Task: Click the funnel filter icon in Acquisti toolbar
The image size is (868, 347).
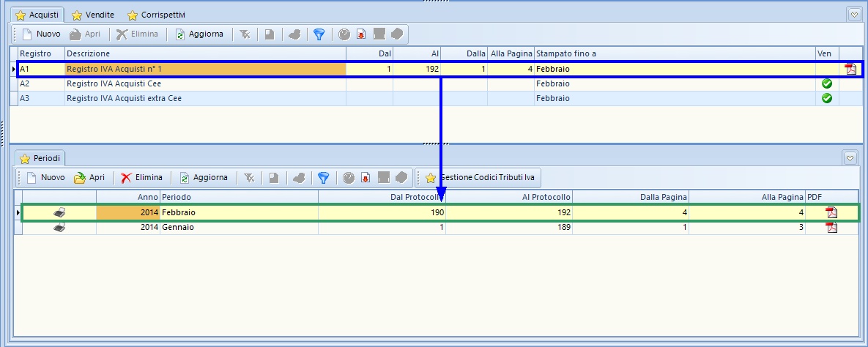Action: click(319, 34)
